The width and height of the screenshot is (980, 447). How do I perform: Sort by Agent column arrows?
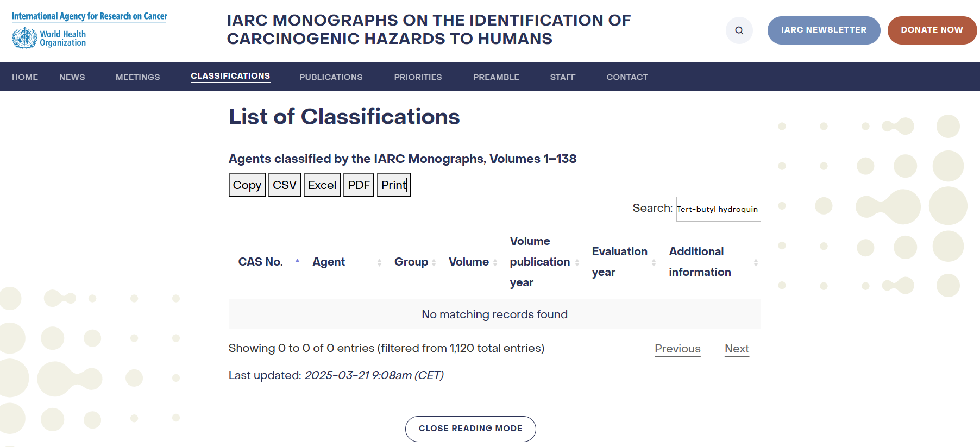pos(379,262)
